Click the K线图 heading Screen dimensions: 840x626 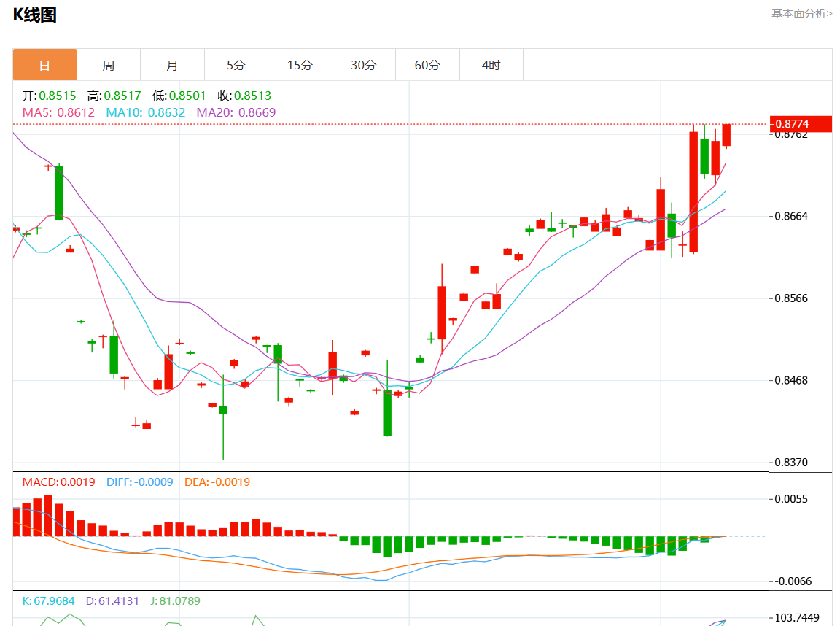[x=35, y=15]
